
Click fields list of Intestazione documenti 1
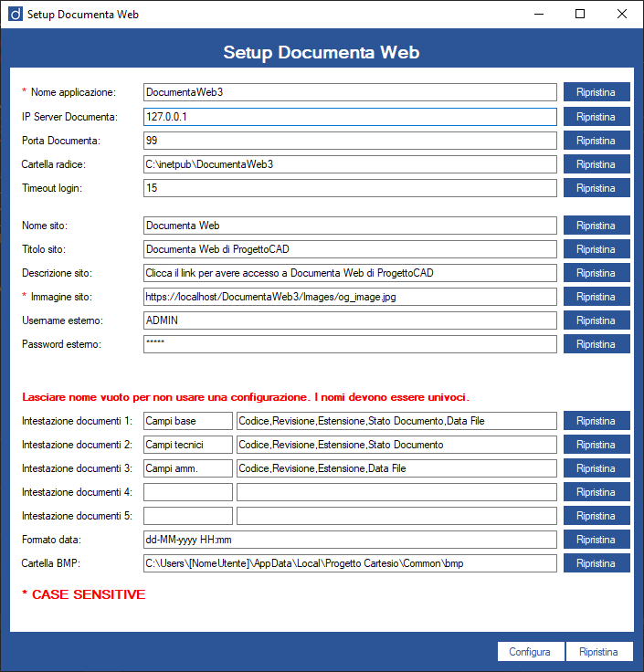(x=396, y=421)
